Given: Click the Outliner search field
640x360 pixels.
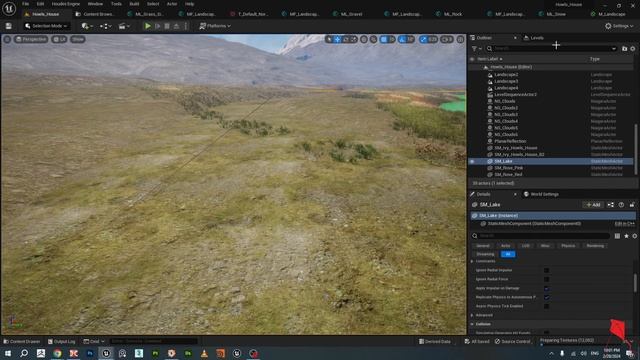Looking at the screenshot, I should (x=551, y=49).
